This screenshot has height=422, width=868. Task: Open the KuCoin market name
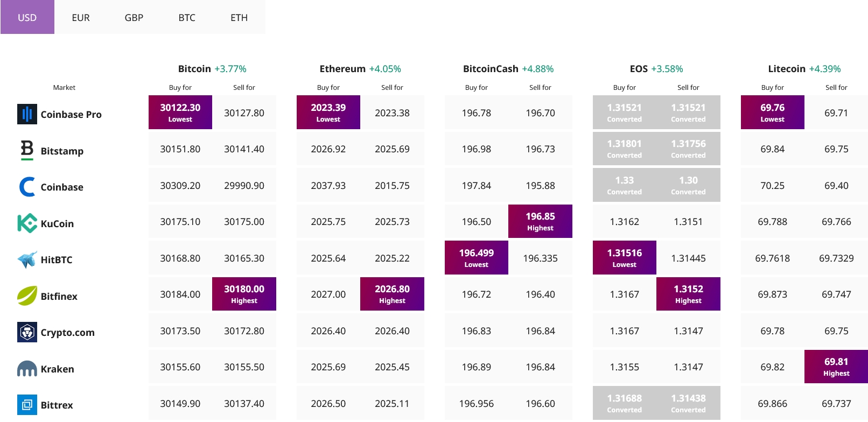[x=57, y=223]
